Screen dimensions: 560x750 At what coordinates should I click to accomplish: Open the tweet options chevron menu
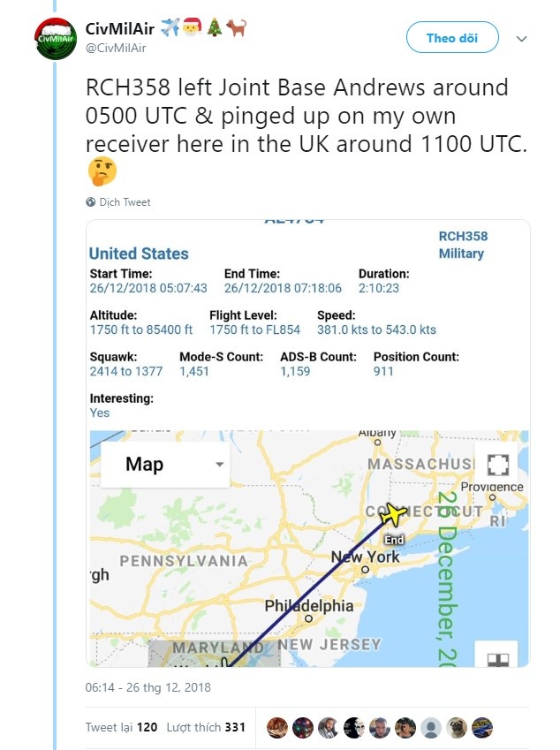[x=521, y=39]
